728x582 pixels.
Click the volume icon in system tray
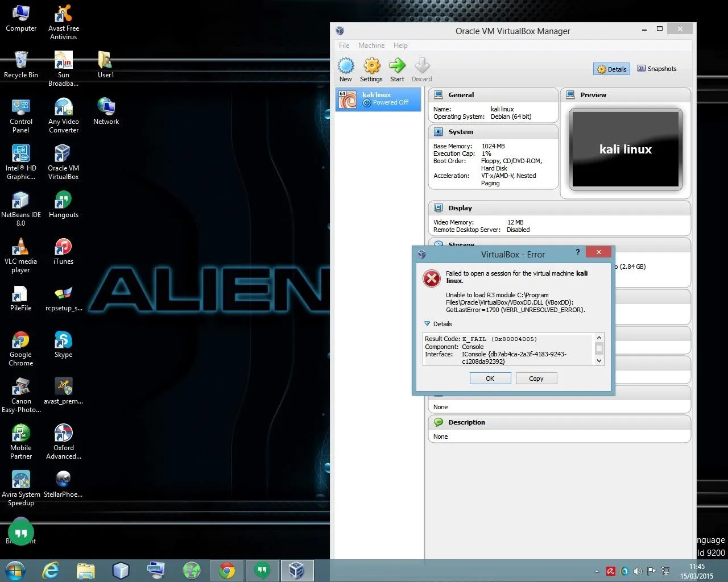tap(638, 571)
